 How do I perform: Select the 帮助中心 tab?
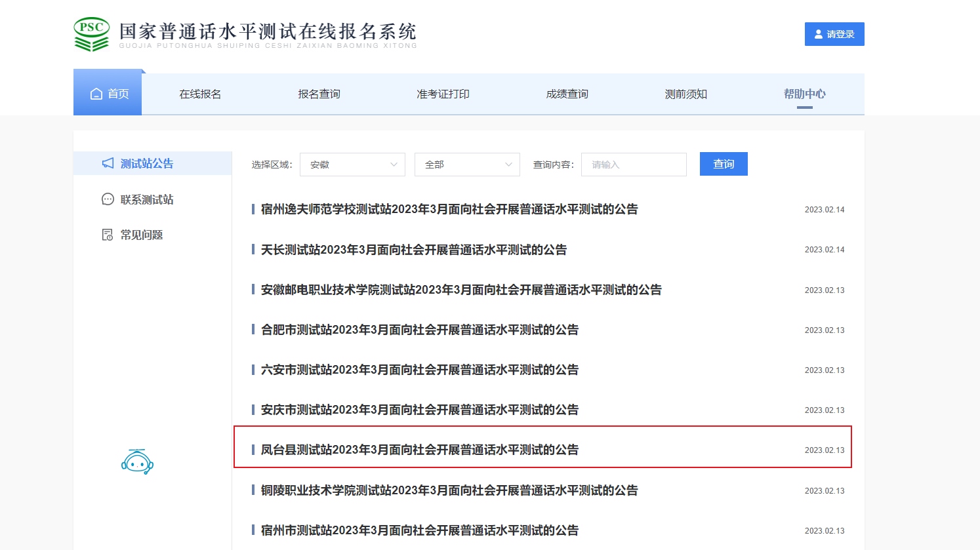(x=804, y=94)
